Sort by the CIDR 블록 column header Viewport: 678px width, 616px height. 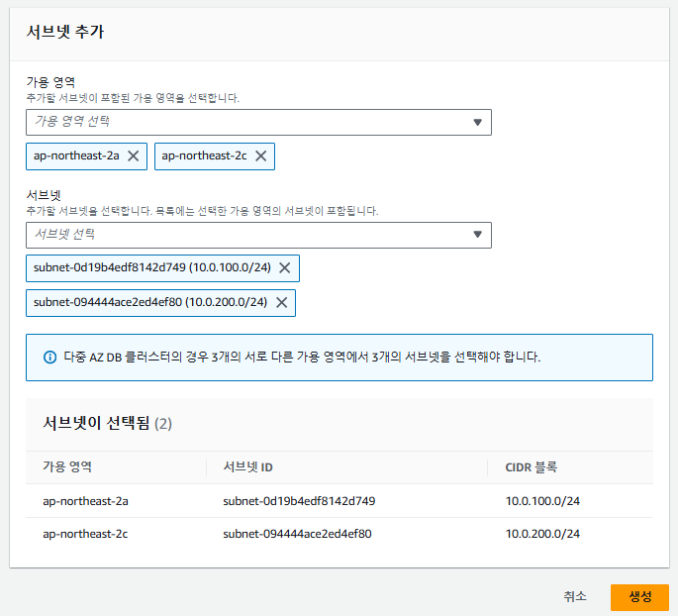tap(531, 467)
